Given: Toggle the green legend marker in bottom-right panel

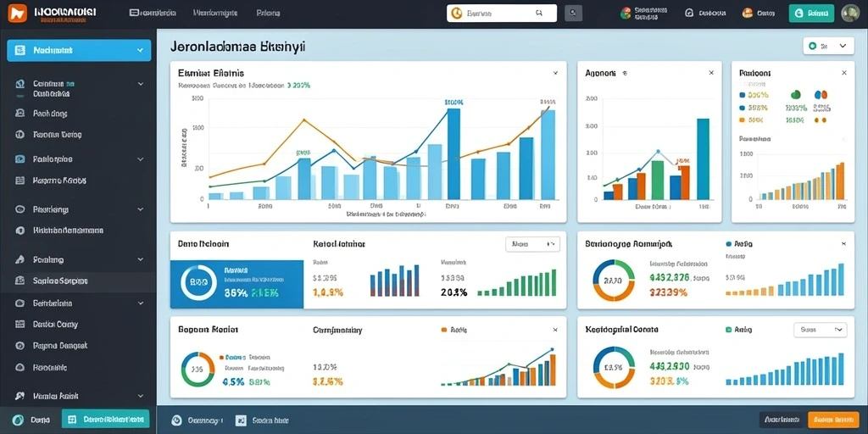Looking at the screenshot, I should [x=728, y=330].
